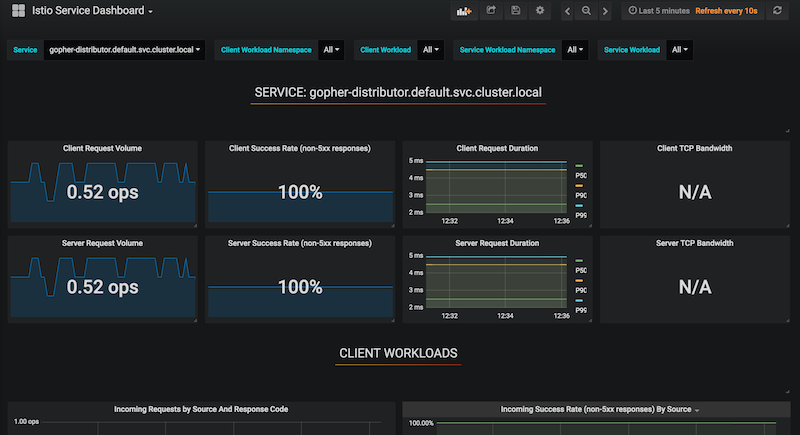Click Refresh every 10s text
The height and width of the screenshot is (435, 800).
click(x=726, y=11)
